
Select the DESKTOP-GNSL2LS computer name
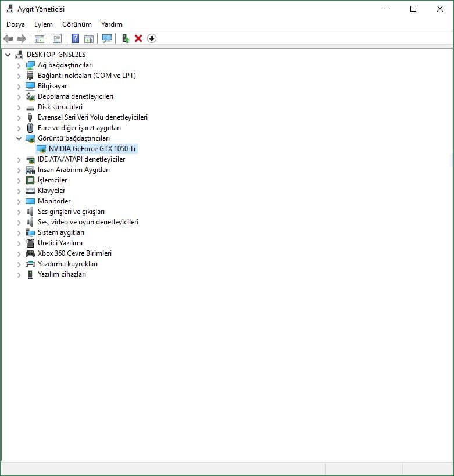pos(56,55)
